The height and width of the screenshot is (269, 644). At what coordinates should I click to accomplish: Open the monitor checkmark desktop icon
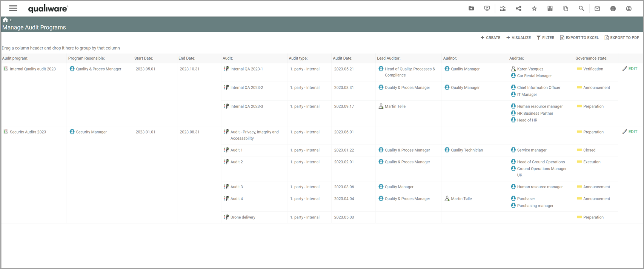pos(487,8)
